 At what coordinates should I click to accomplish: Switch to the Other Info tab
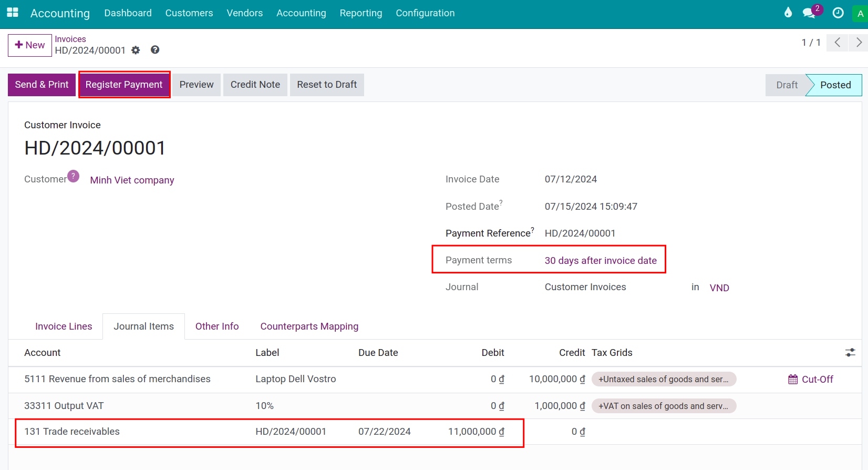[x=217, y=326]
